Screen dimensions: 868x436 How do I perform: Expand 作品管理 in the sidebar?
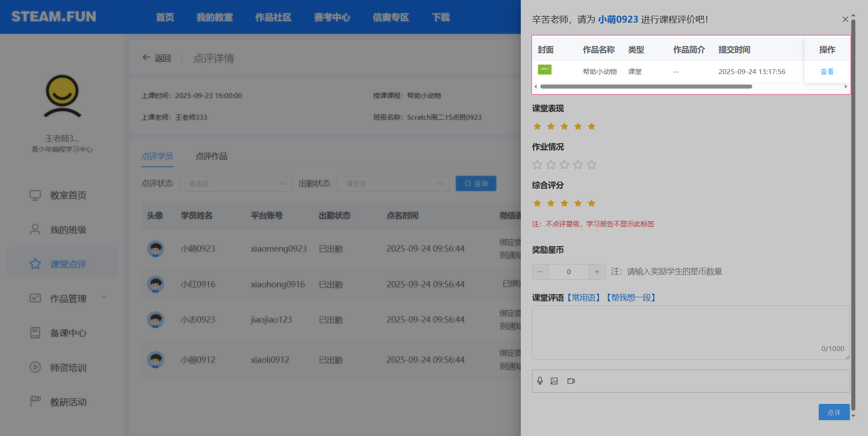68,299
